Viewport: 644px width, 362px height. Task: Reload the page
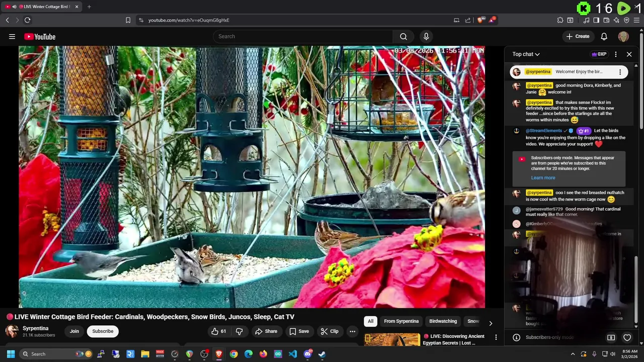[x=27, y=20]
